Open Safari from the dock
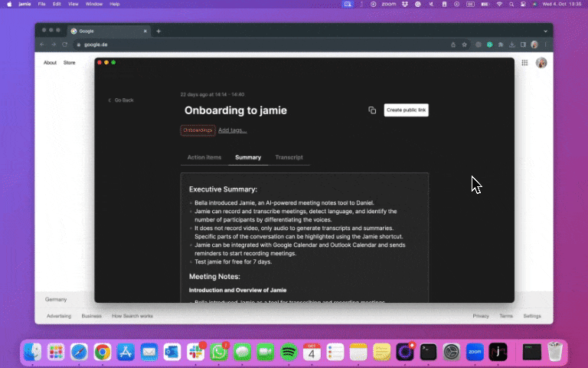588x368 pixels. (x=79, y=352)
